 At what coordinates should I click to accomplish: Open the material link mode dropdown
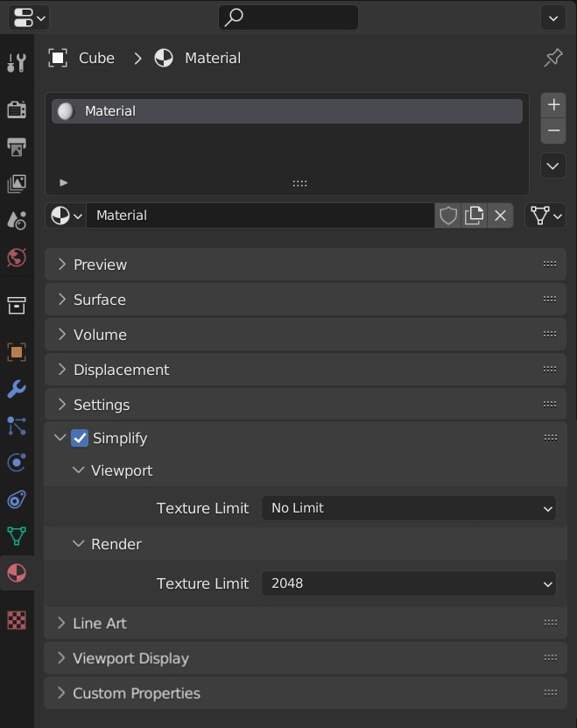(545, 216)
